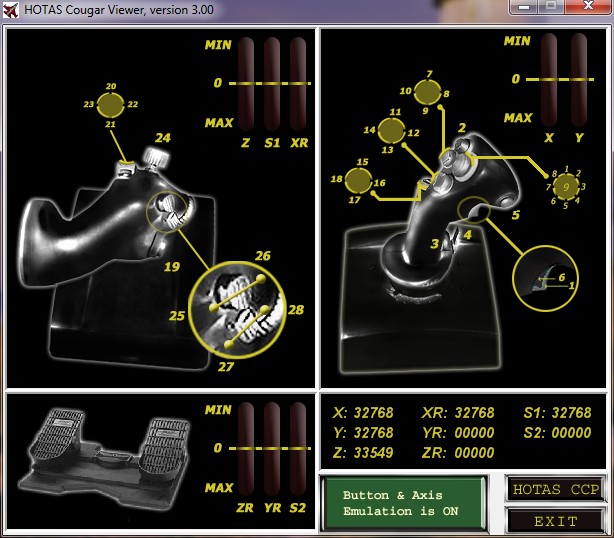Click the trigger zoom circle showing 6 and 1
The height and width of the screenshot is (538, 614).
tap(545, 279)
